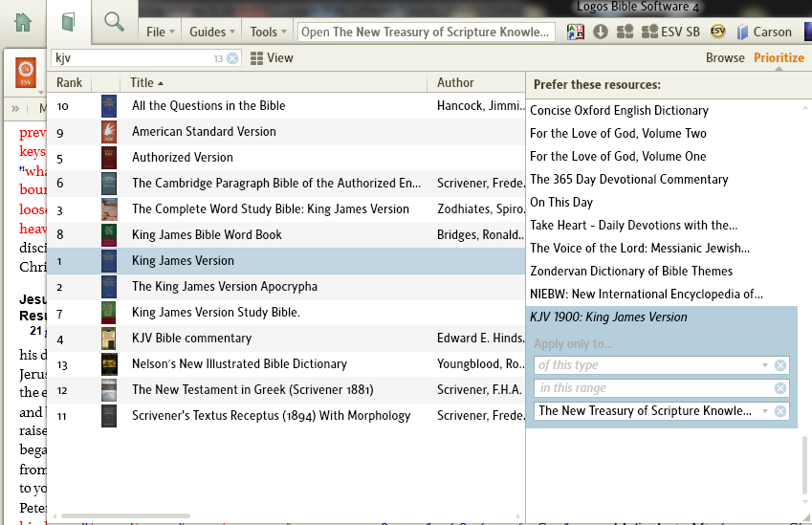Click the preferred resources vertical scrollbar
Screen dimensions: 812x525
[x=804, y=465]
